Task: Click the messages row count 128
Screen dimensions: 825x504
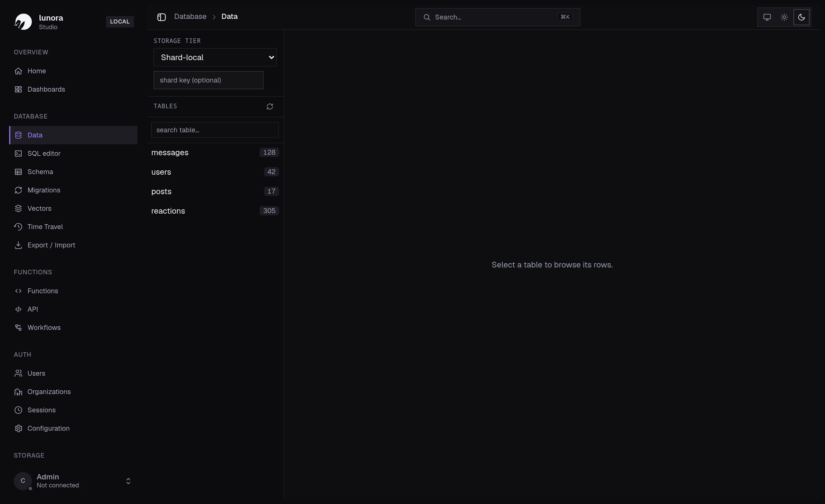Action: 269,153
